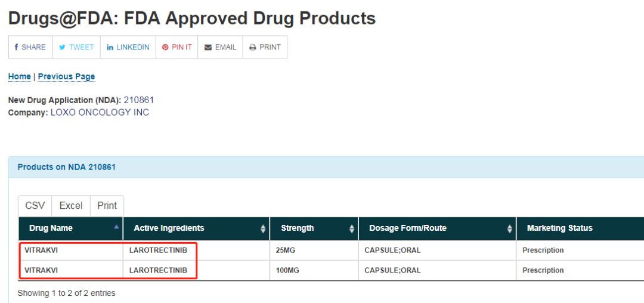Click the printer PRINT share button
This screenshot has height=303, width=644.
pos(265,47)
